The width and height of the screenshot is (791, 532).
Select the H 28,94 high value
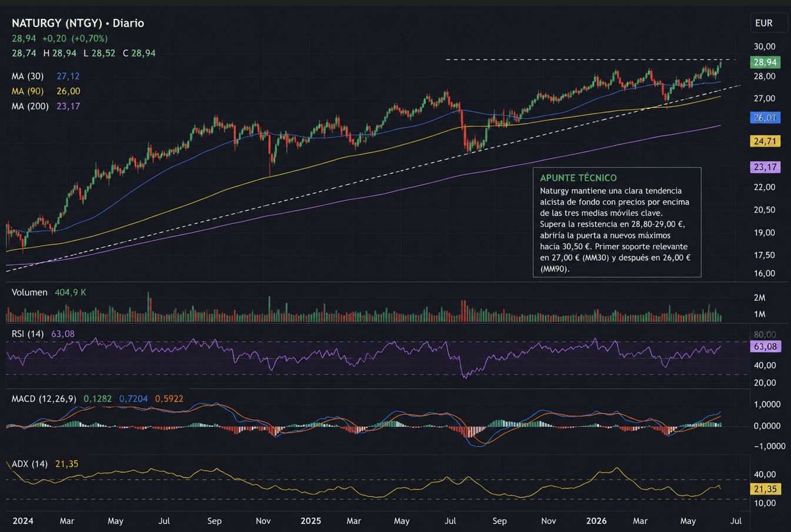(x=59, y=53)
